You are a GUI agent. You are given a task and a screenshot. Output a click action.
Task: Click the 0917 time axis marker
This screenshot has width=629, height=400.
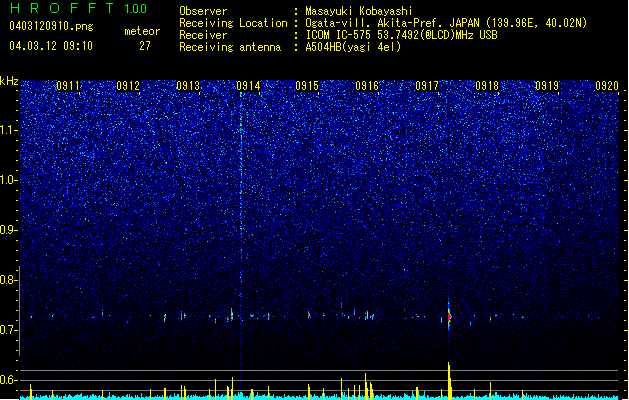427,86
